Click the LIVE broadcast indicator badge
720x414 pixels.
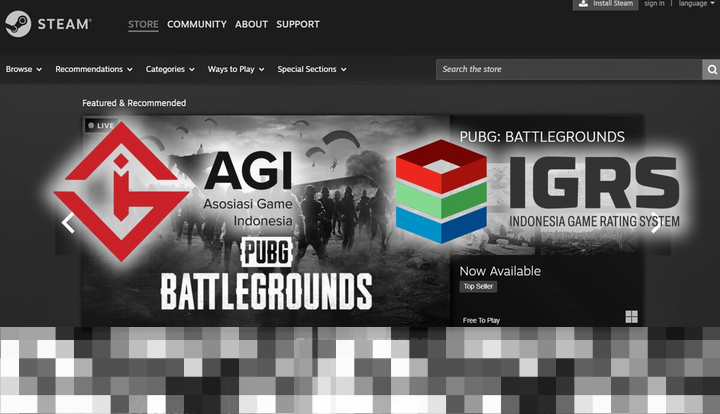tap(101, 126)
